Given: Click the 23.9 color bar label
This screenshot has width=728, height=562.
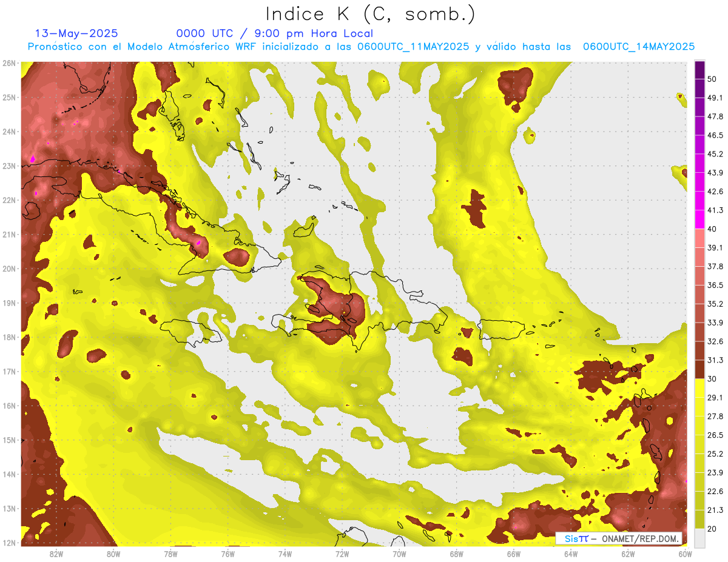Looking at the screenshot, I should tap(716, 472).
